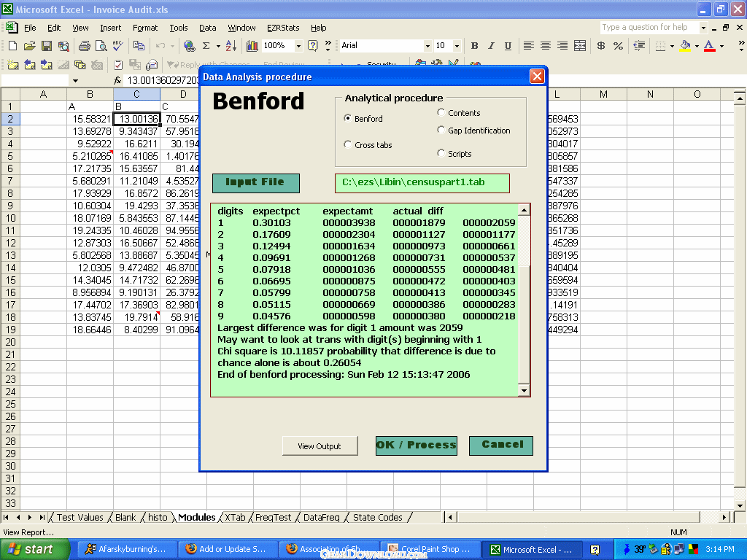Run the Spelling check icon
Image resolution: width=747 pixels, height=560 pixels.
[x=117, y=46]
